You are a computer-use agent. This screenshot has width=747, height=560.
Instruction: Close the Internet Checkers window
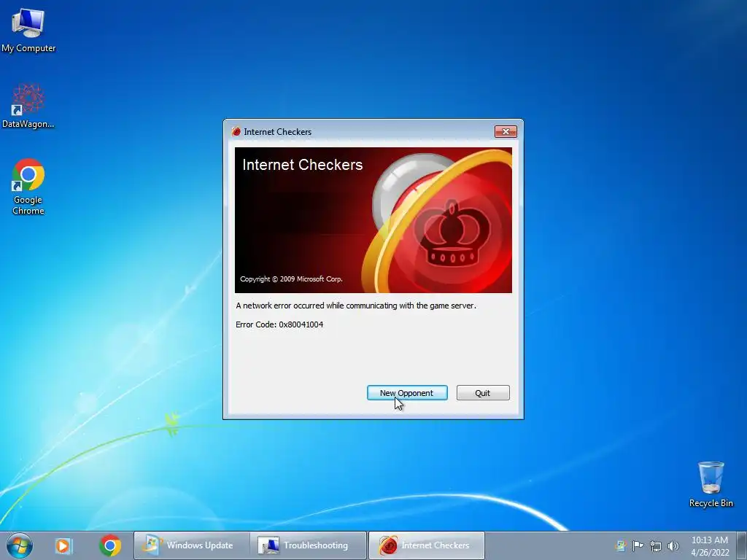point(506,131)
